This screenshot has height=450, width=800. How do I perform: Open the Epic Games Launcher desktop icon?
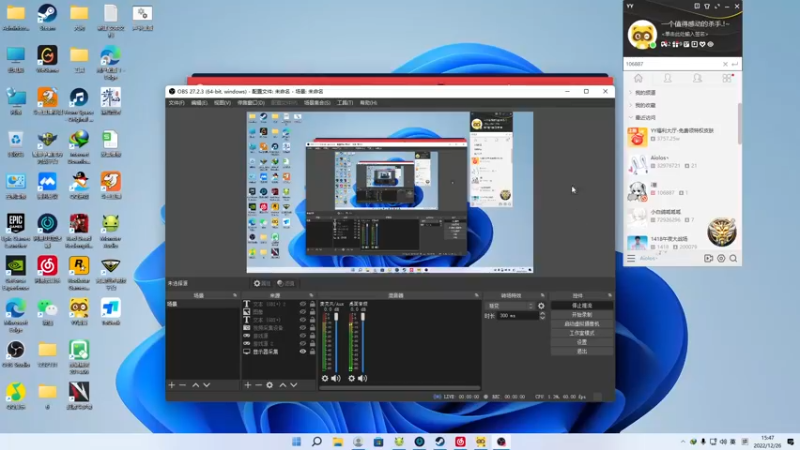pos(16,231)
